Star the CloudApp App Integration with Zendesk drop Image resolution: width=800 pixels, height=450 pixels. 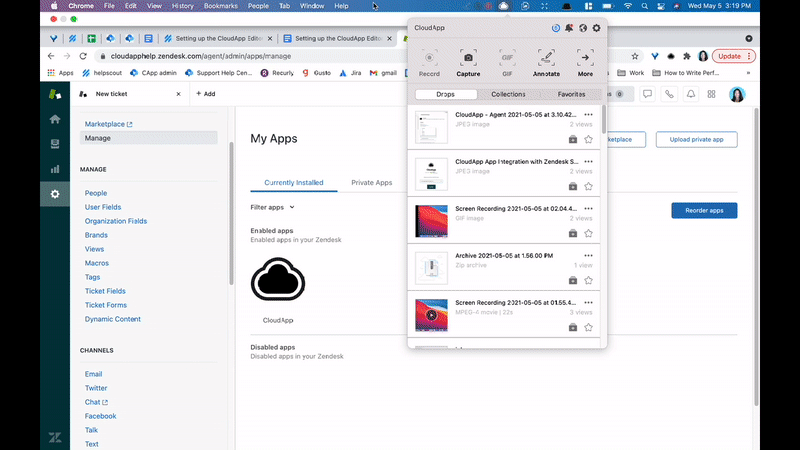[x=588, y=186]
